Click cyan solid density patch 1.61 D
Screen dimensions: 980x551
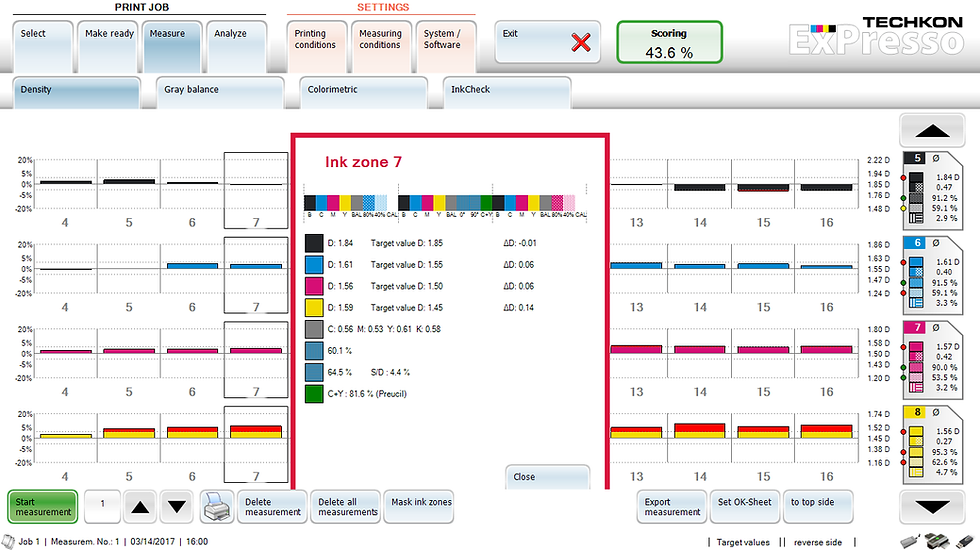pyautogui.click(x=916, y=262)
